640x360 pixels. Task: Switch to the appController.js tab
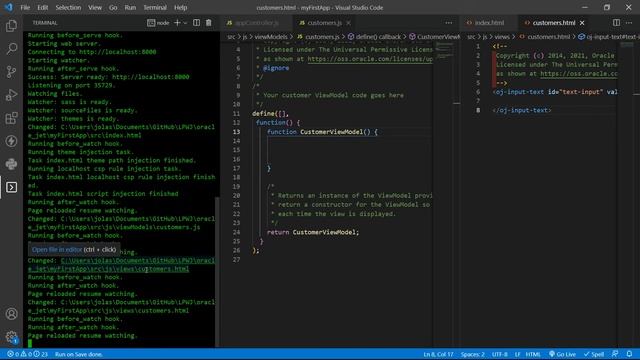256,23
